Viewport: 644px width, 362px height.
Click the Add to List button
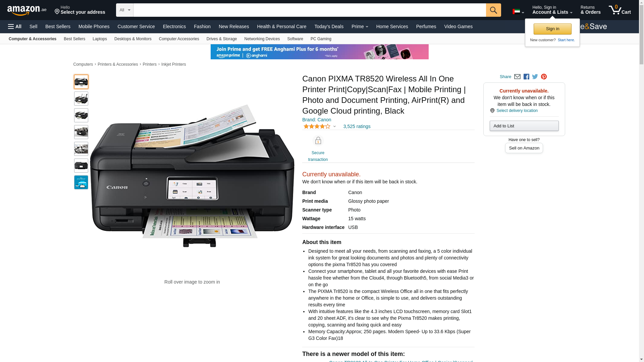coord(524,126)
